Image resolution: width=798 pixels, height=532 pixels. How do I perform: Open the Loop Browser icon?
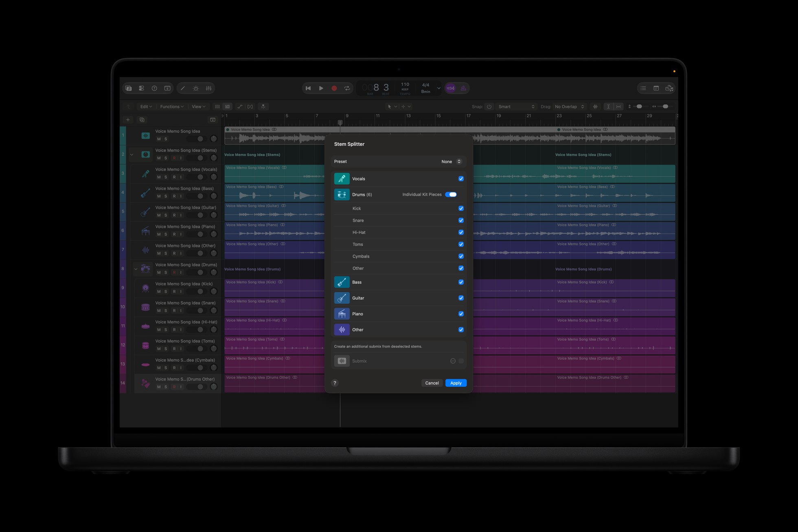(669, 88)
